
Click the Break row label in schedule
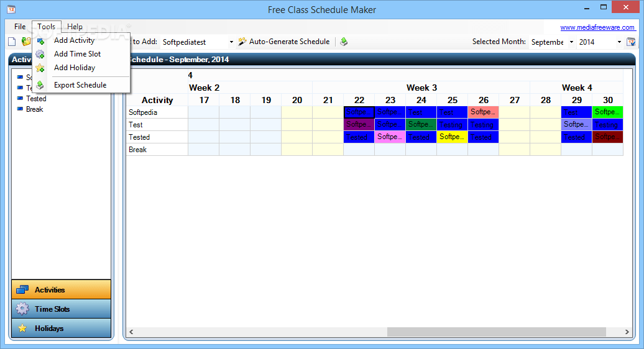(x=157, y=149)
